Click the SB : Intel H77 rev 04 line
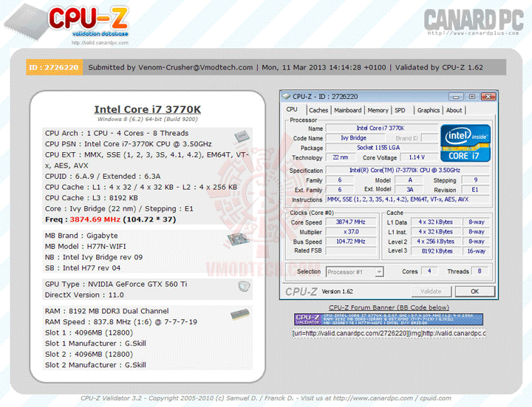Screen dimensions: 532x407 pyautogui.click(x=83, y=268)
